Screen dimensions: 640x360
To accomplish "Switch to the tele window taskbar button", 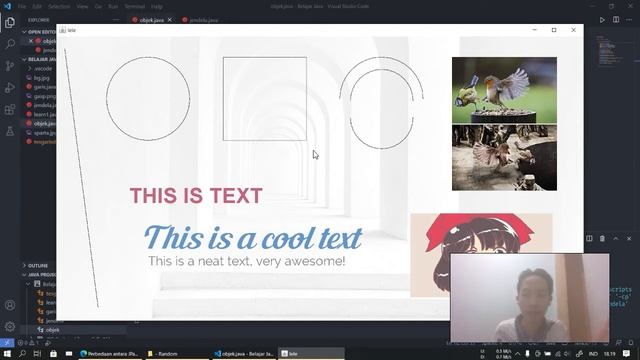I will [x=311, y=353].
